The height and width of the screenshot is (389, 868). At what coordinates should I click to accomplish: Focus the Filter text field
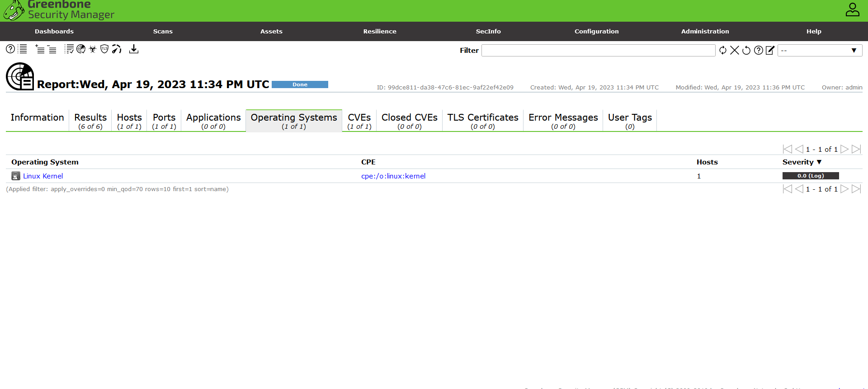coord(598,51)
